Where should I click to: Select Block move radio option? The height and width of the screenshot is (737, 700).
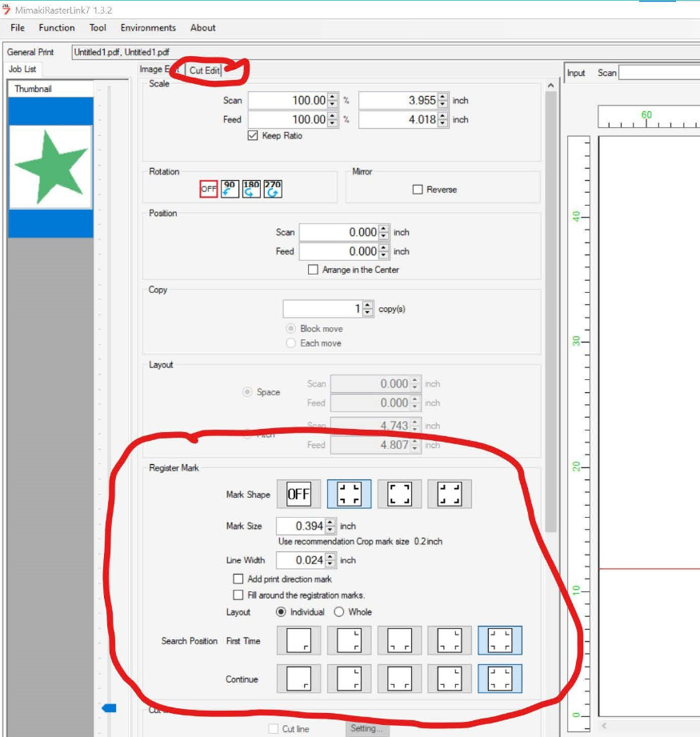pyautogui.click(x=291, y=329)
